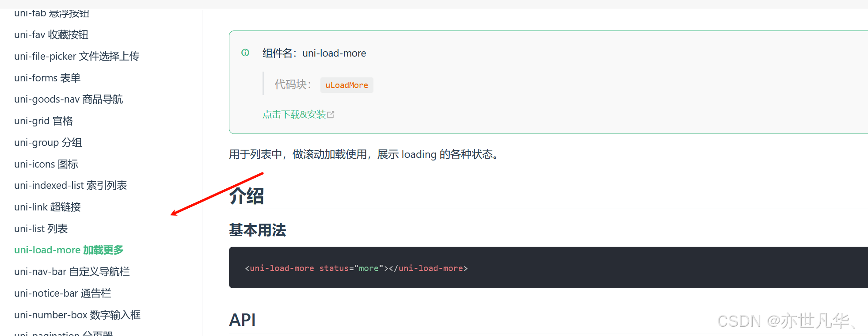Click the green info icon beside 组件名
Image resolution: width=868 pixels, height=336 pixels.
click(245, 53)
